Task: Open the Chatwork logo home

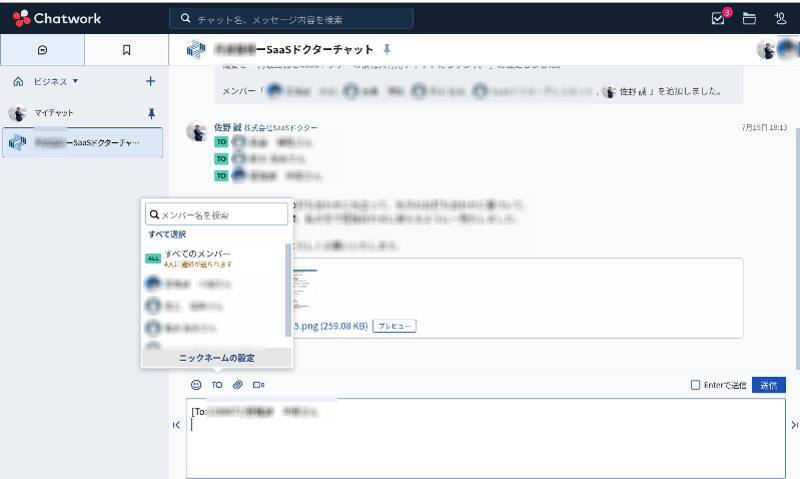Action: [57, 18]
